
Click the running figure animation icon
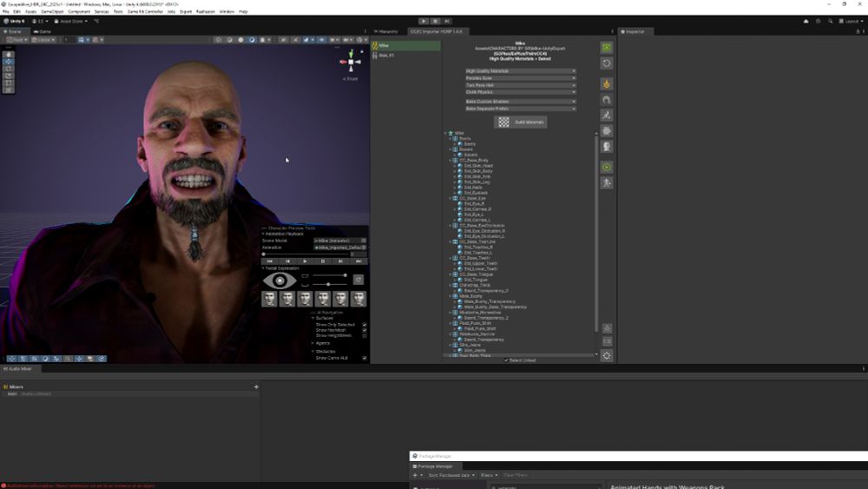[x=607, y=116]
